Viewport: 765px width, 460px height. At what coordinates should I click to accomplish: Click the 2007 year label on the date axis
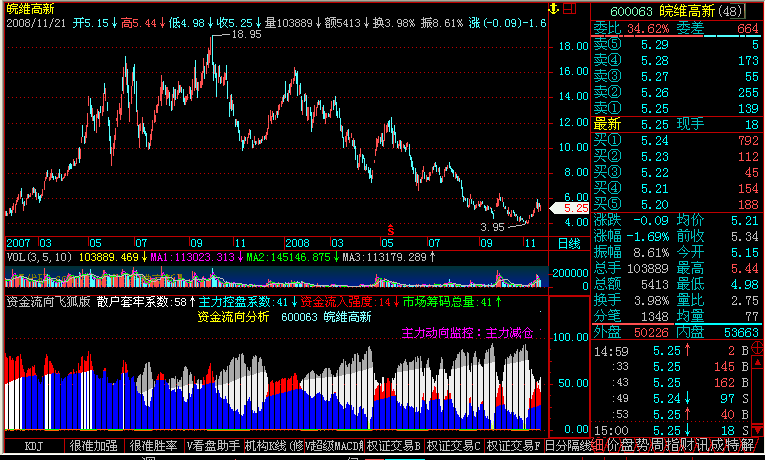coord(18,243)
